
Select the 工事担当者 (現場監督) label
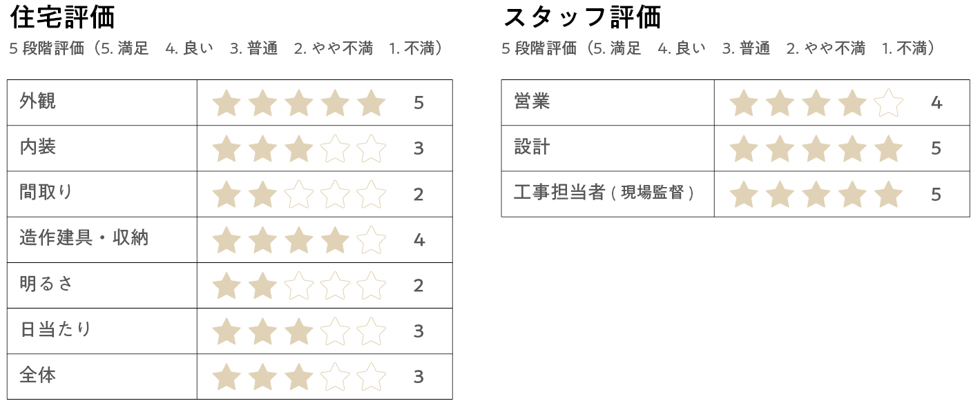[603, 193]
